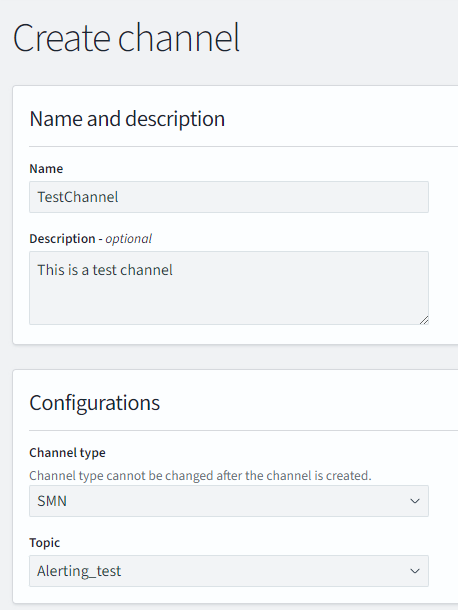This screenshot has height=610, width=458.
Task: Click the Configurations section heading
Action: [95, 403]
